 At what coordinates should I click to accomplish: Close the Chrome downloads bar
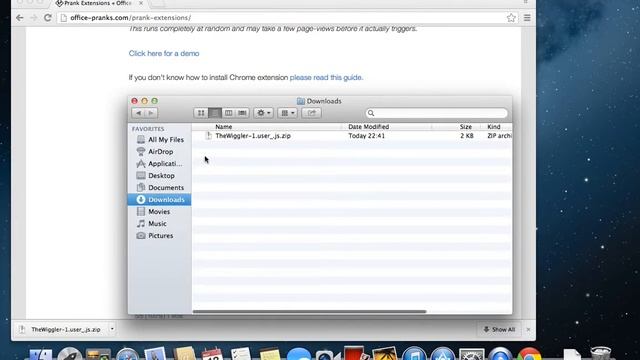(x=528, y=329)
